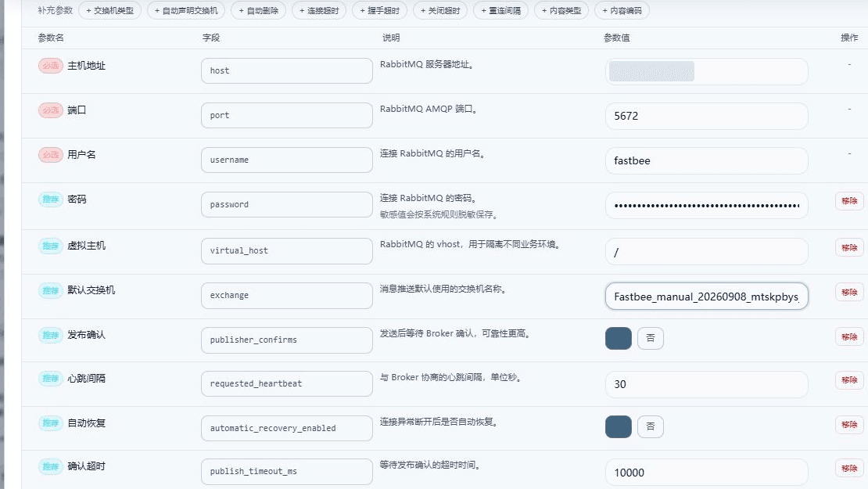Remove the 密码 password parameter row
The height and width of the screenshot is (489, 868).
[849, 200]
